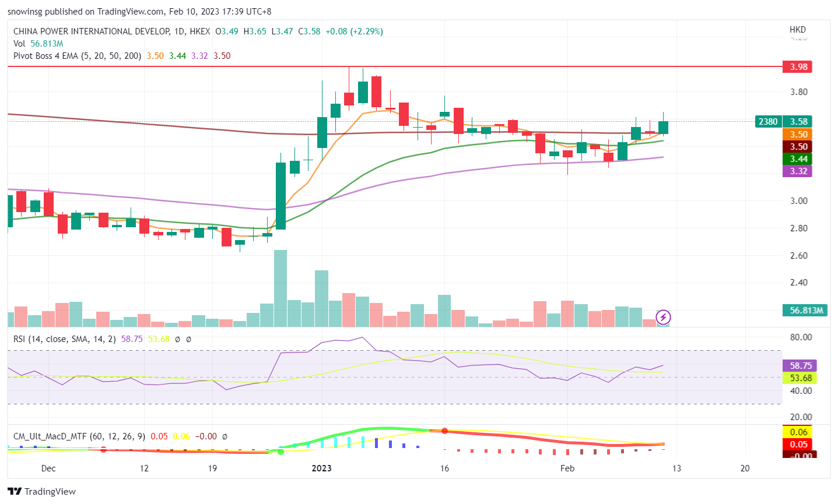Image resolution: width=838 pixels, height=504 pixels.
Task: Click the 13 date label on time axis
Action: coord(676,468)
